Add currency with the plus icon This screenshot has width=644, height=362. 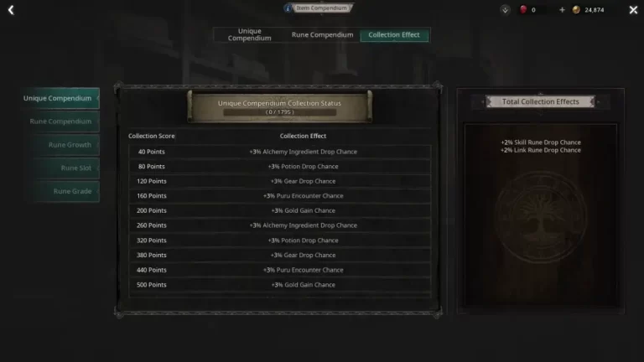click(562, 10)
